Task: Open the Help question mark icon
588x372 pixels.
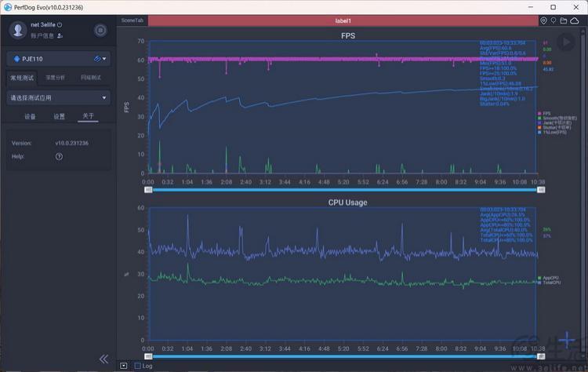Action: pyautogui.click(x=60, y=156)
